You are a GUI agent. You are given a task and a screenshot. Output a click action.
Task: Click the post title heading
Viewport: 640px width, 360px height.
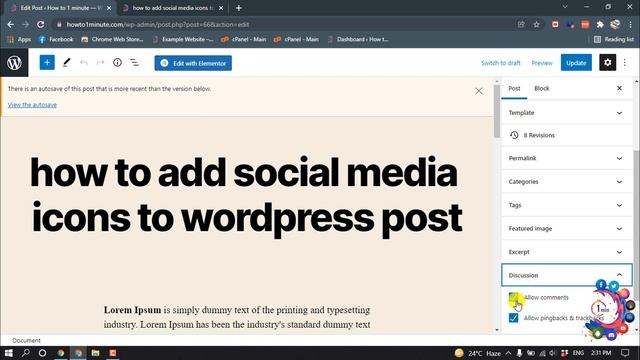pos(246,195)
